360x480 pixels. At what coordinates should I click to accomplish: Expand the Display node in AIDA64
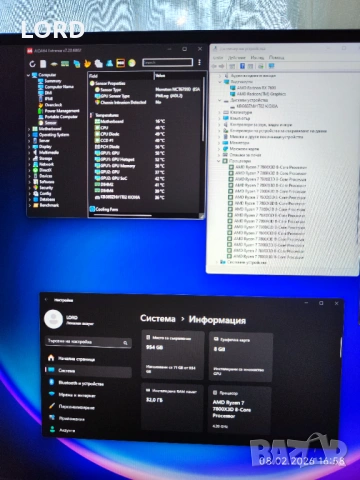click(29, 146)
